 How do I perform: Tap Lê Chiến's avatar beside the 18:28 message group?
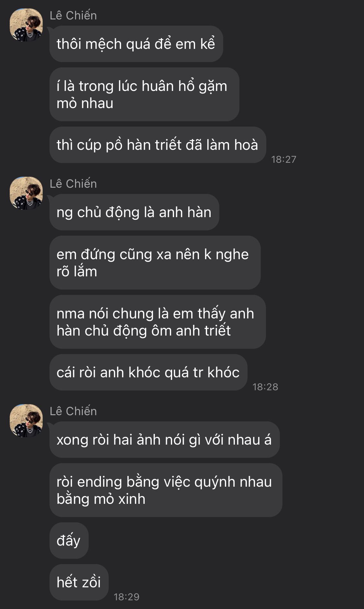pos(27,193)
